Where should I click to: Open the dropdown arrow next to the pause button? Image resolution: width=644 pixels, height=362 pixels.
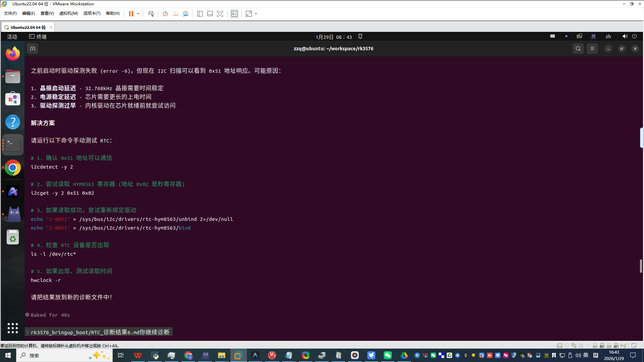click(x=138, y=14)
